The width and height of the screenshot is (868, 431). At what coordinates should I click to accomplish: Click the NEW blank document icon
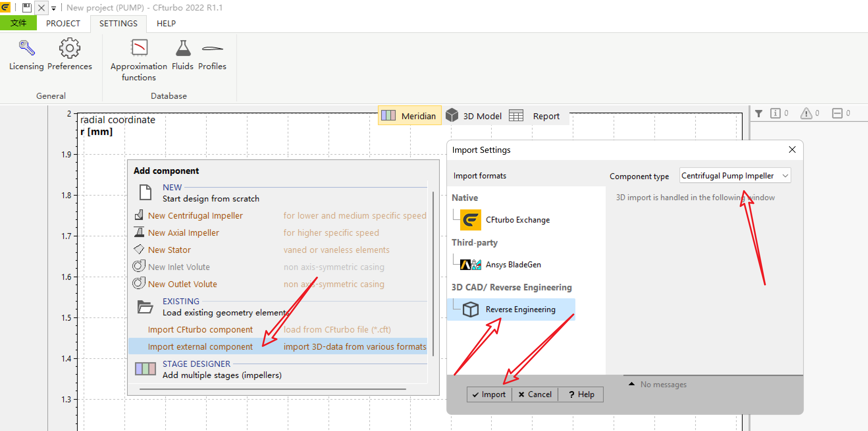pyautogui.click(x=145, y=192)
